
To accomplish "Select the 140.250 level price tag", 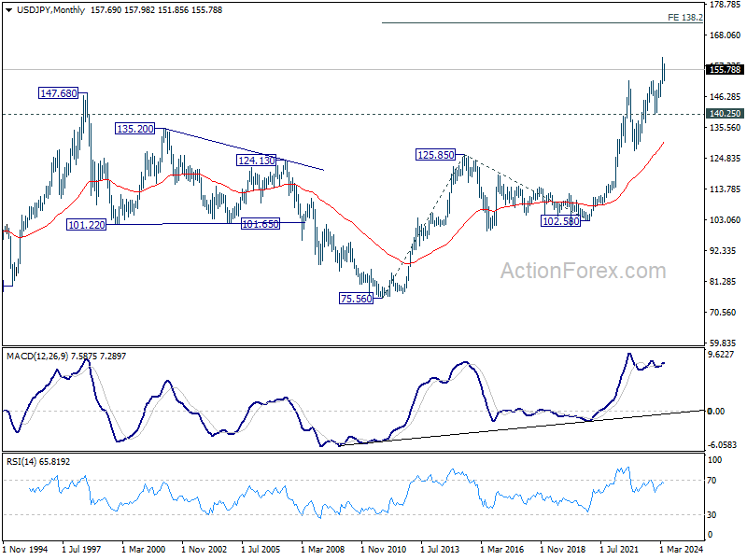I will click(726, 113).
